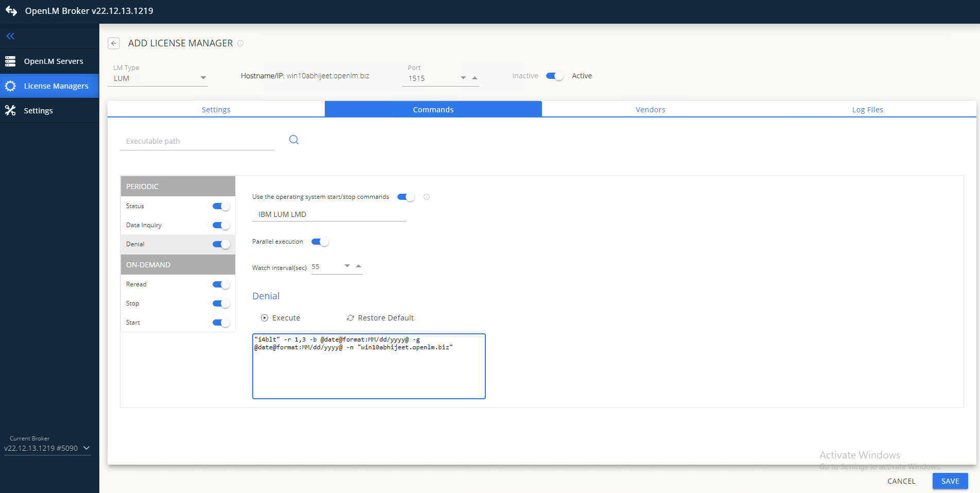Click the back arrow next to ADD LICENSE MANAGER

(x=114, y=43)
